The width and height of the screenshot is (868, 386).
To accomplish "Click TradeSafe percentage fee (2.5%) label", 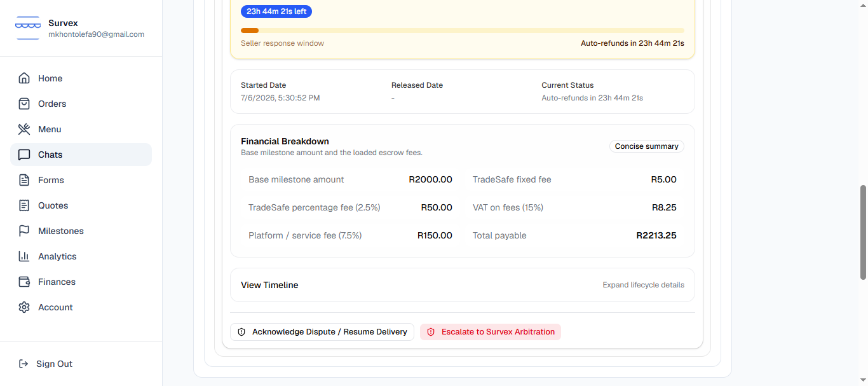I will 315,207.
